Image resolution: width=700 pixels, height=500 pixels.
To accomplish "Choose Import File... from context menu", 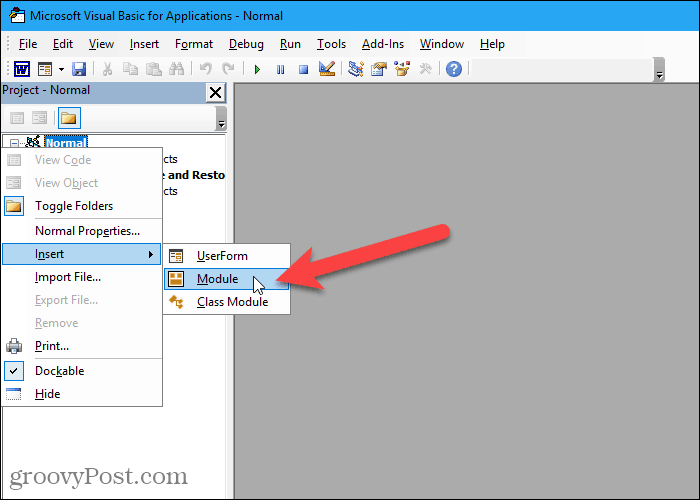I will (82, 277).
